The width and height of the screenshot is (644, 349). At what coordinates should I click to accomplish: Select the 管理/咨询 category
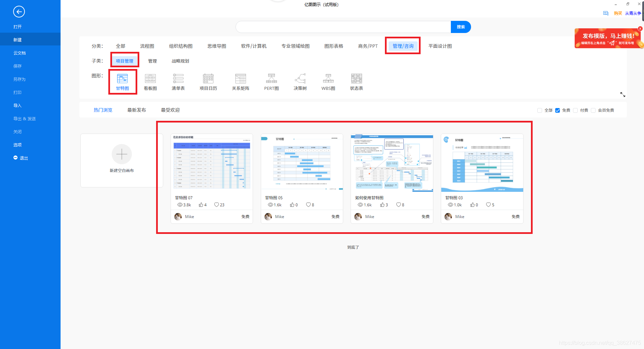coord(403,46)
